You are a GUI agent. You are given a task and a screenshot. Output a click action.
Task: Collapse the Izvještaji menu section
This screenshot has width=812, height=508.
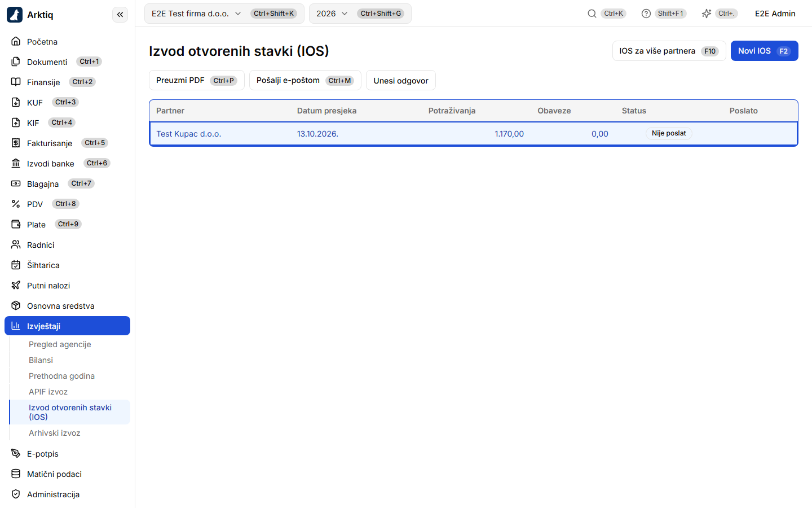(x=67, y=326)
